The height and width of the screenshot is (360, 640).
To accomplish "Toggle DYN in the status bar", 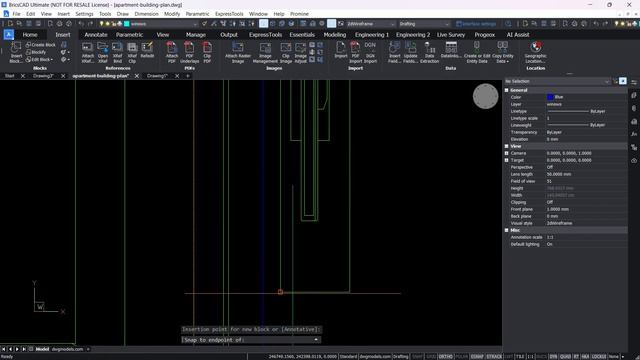I will tap(553, 356).
